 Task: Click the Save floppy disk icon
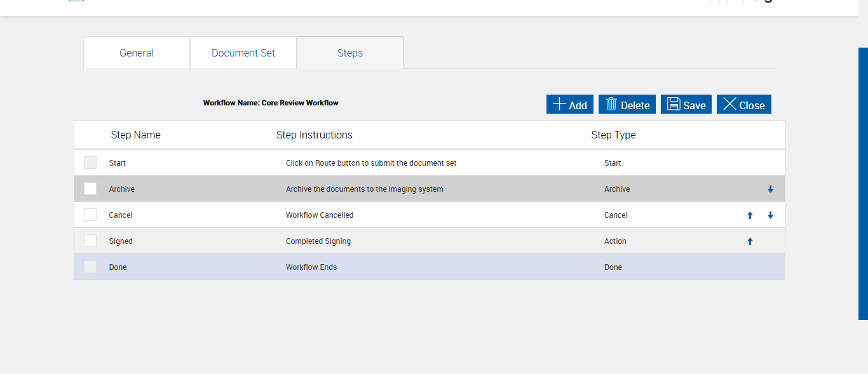pyautogui.click(x=674, y=105)
